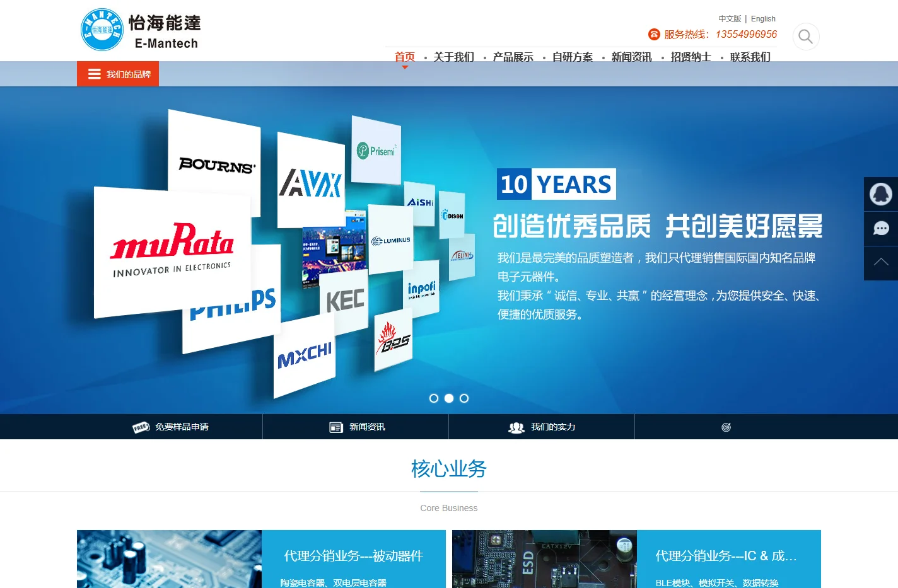The image size is (898, 588).
Task: Select the third carousel slide dot
Action: coord(464,398)
